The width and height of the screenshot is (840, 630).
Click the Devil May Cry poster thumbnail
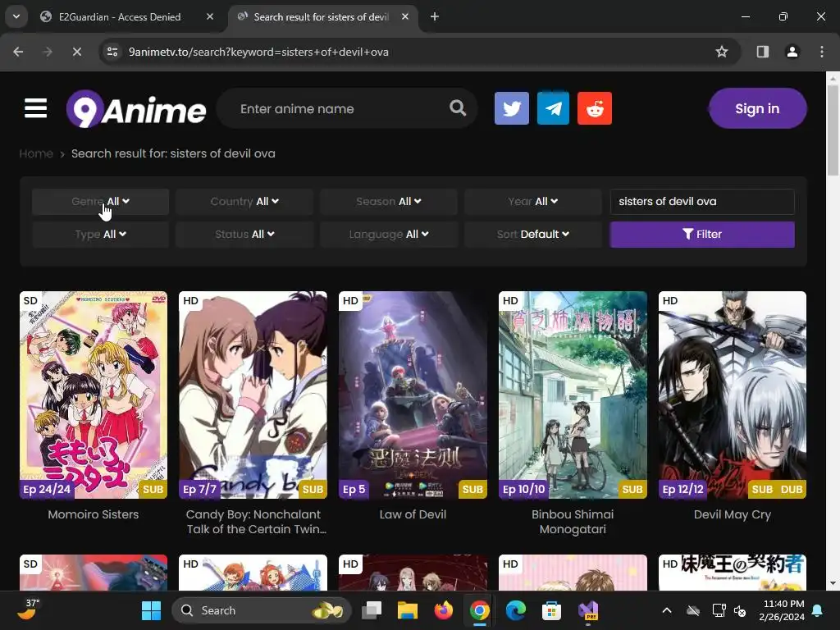[732, 395]
